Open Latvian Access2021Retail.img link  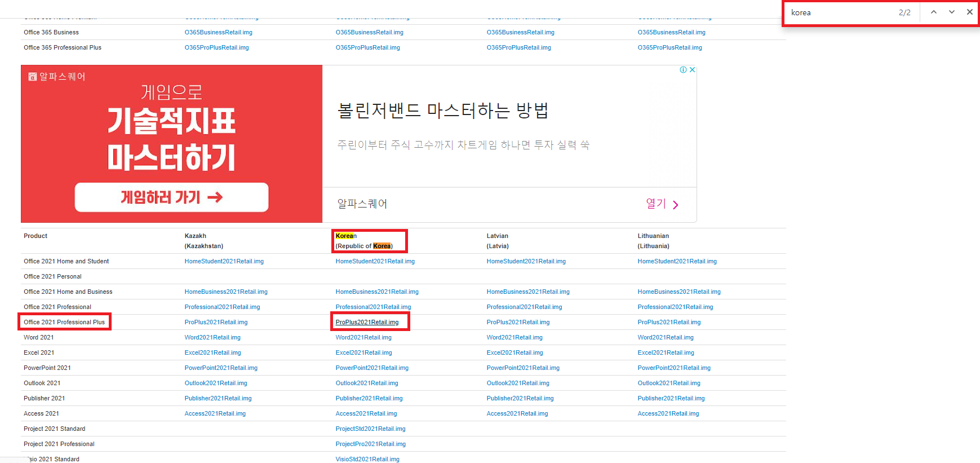coord(517,413)
